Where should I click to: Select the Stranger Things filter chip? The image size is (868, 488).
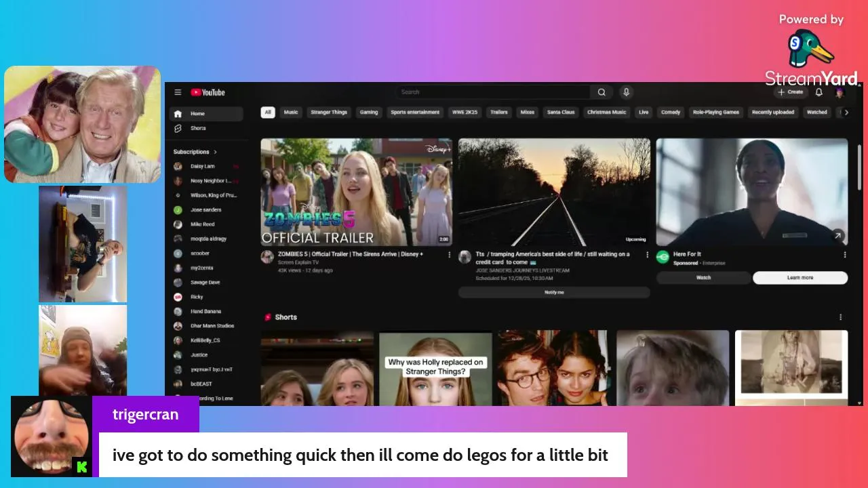[329, 113]
